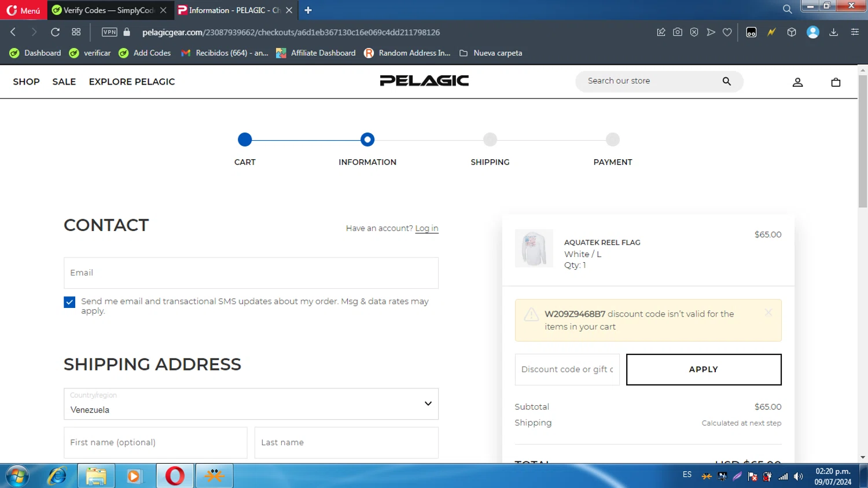Open EXPLORE PELAGIC menu
This screenshot has height=488, width=868.
pyautogui.click(x=132, y=82)
